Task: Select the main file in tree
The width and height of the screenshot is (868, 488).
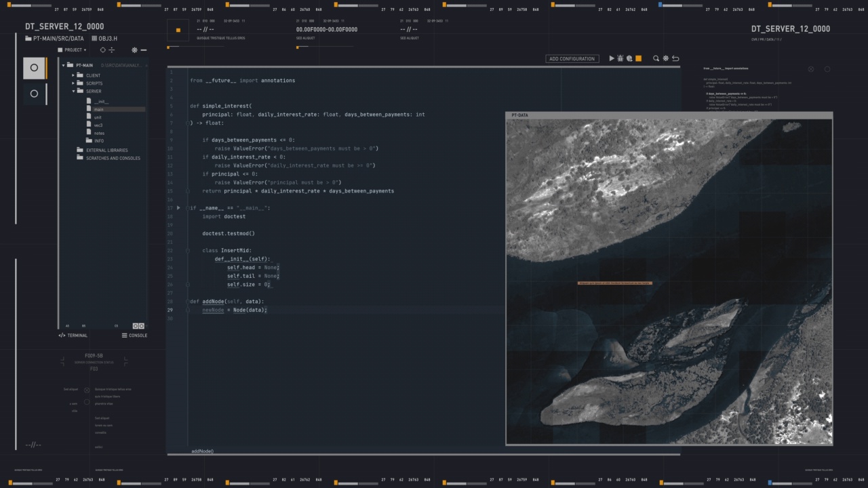Action: tap(99, 109)
